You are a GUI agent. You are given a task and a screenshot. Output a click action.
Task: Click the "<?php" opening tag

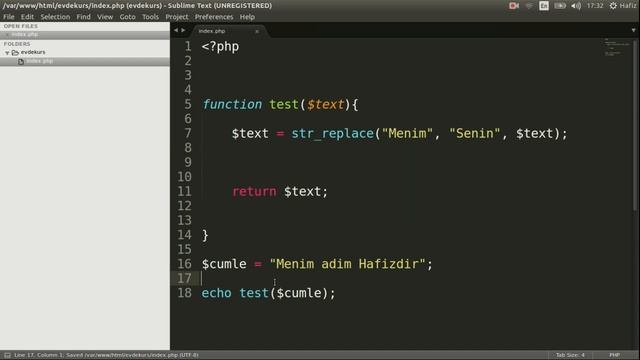coord(220,47)
